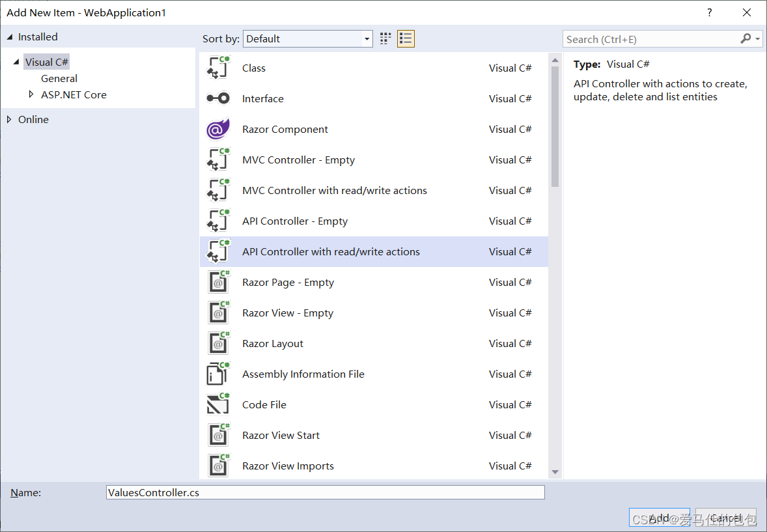Select the Online category label
This screenshot has height=532, width=767.
pos(33,119)
